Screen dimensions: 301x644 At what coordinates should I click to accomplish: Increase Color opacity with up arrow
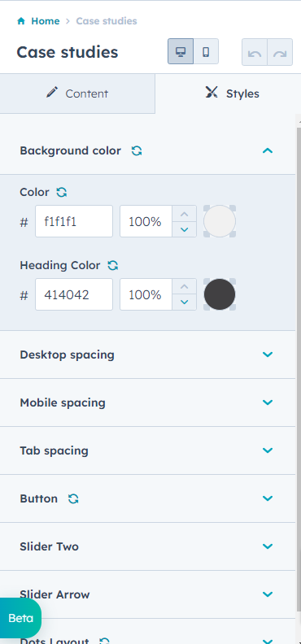point(185,214)
